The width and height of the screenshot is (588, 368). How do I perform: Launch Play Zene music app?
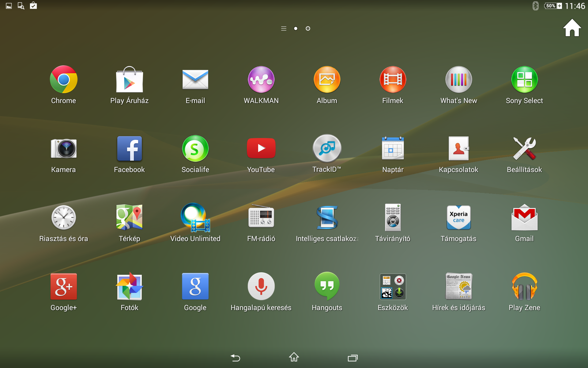[x=525, y=286]
